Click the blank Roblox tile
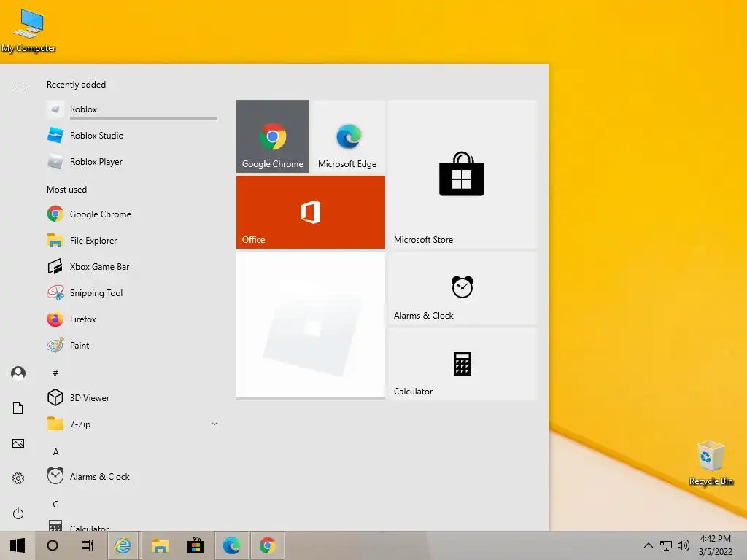 point(311,326)
